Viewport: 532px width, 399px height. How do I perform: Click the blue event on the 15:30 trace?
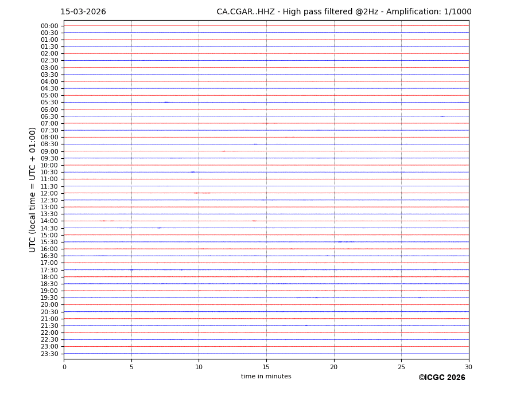click(x=343, y=242)
